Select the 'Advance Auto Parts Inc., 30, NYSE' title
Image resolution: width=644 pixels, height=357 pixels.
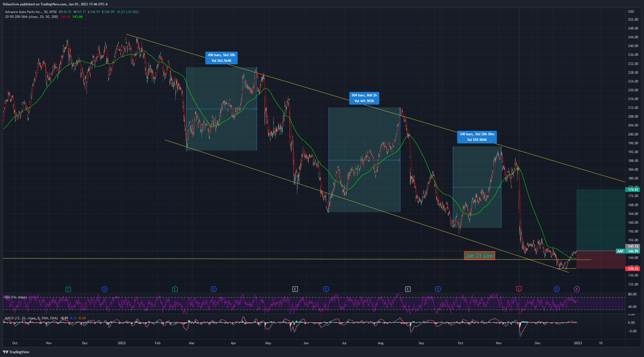tap(31, 12)
